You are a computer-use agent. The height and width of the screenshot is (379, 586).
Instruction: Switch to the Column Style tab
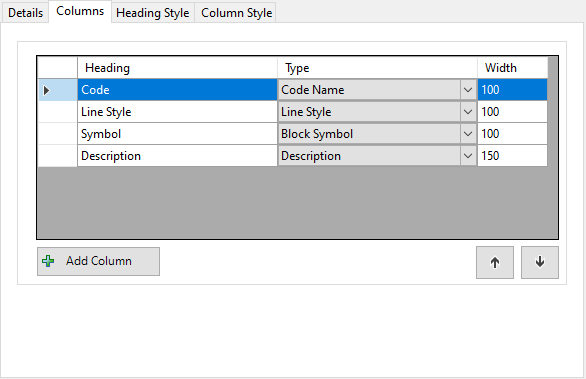point(236,13)
